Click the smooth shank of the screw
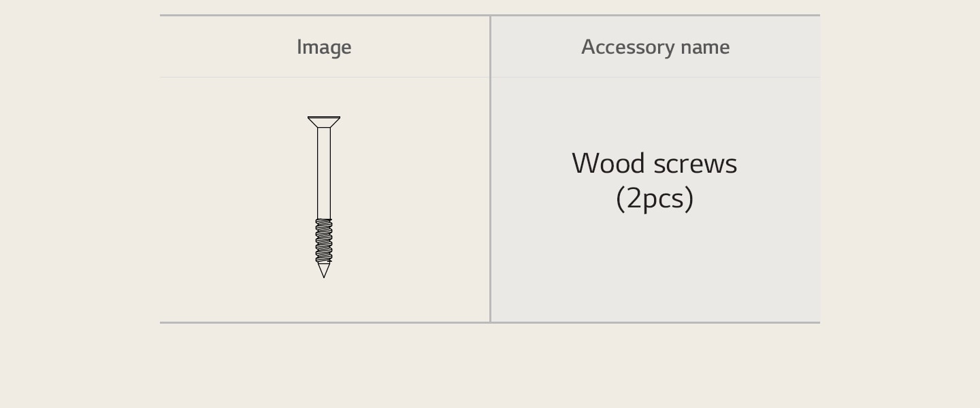 click(324, 173)
